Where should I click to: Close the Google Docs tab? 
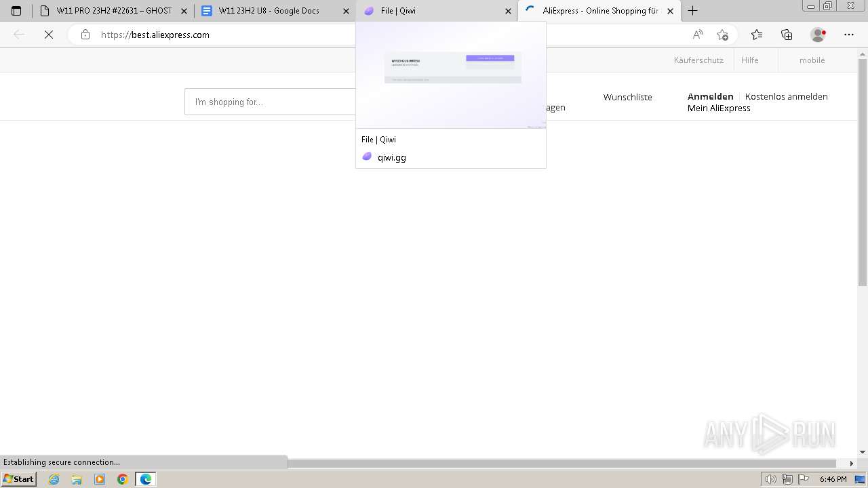click(346, 11)
